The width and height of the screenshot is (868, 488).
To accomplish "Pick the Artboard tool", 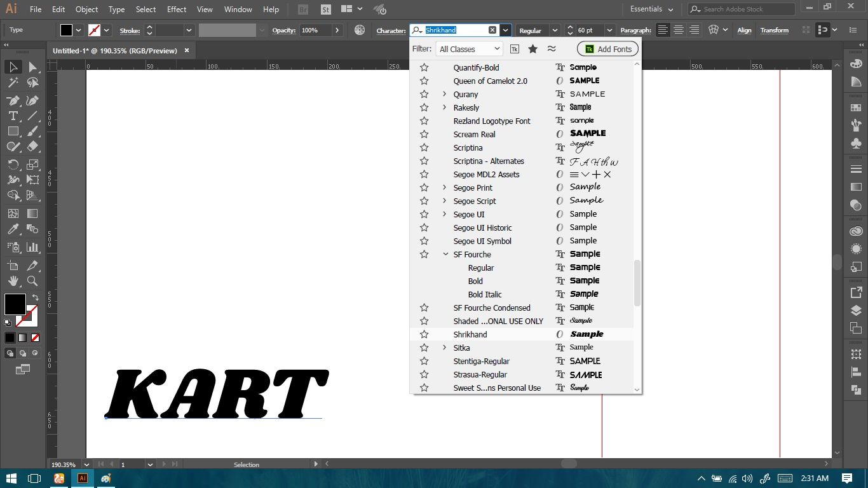I will point(13,265).
